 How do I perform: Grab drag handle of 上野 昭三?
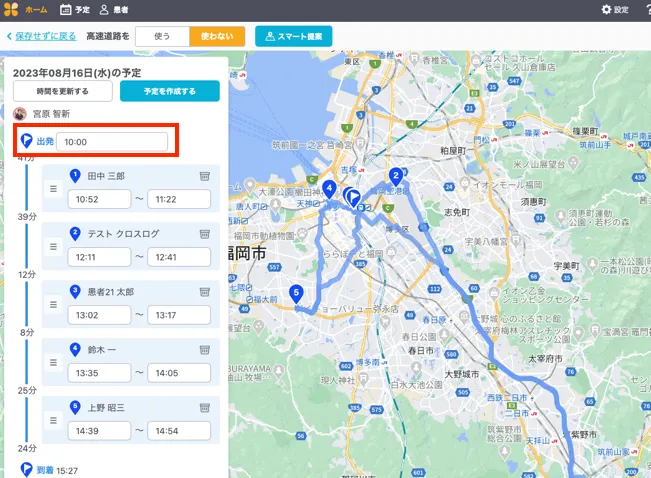pyautogui.click(x=54, y=420)
